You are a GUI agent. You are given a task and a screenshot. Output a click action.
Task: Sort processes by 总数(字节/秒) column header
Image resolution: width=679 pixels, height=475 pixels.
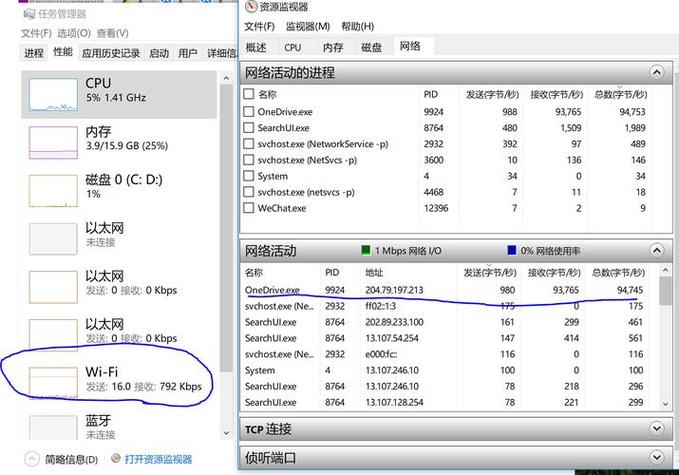coord(620,94)
